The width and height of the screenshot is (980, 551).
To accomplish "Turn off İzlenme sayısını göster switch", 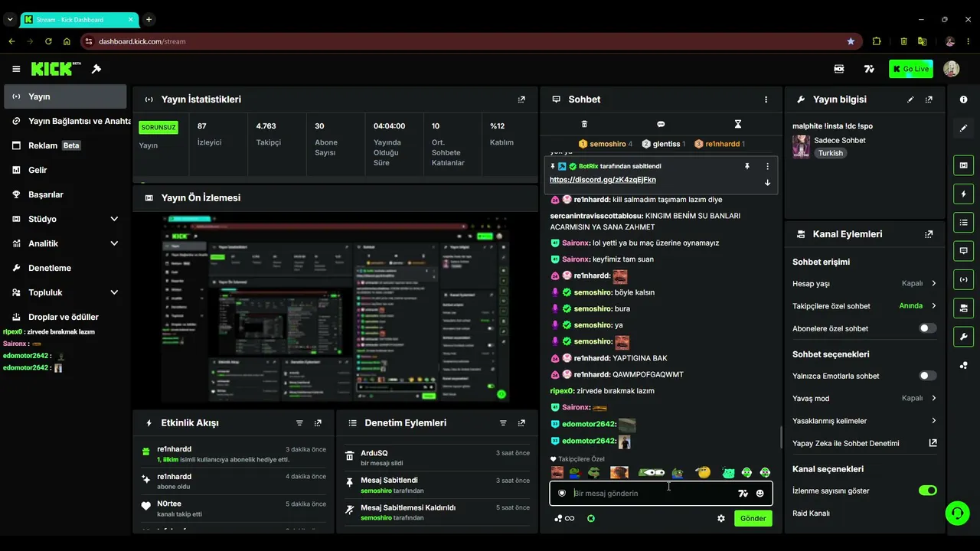I will click(x=927, y=491).
